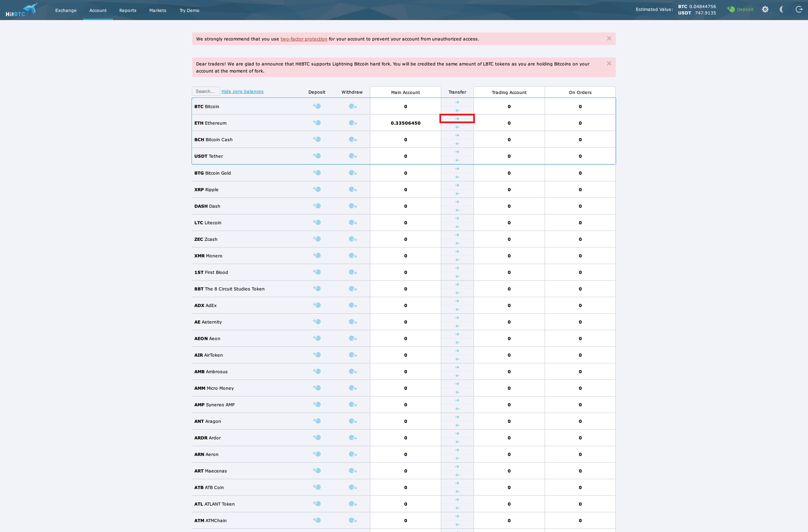Click the On Orders column header
The width and height of the screenshot is (808, 532).
(x=580, y=92)
